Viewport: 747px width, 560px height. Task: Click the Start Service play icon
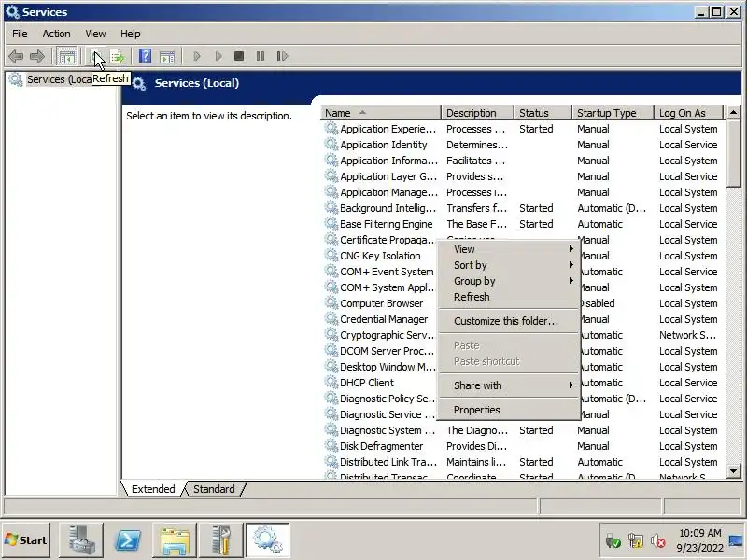tap(197, 57)
